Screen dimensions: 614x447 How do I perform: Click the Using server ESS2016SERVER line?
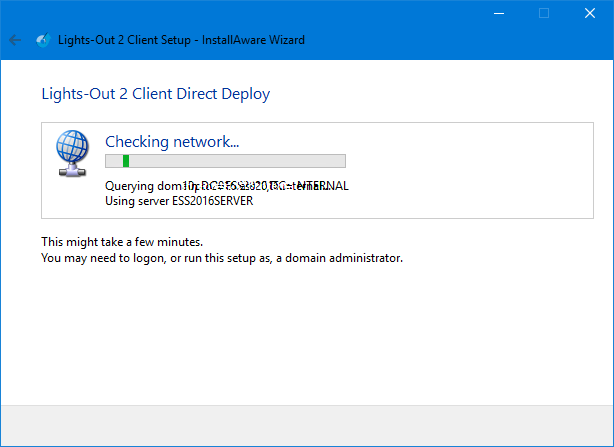coord(179,201)
